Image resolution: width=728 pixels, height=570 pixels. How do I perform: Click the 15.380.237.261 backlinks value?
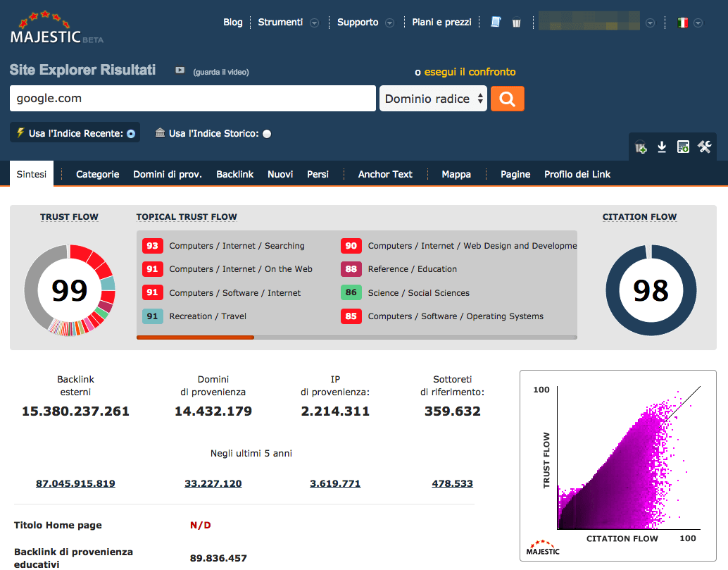75,411
